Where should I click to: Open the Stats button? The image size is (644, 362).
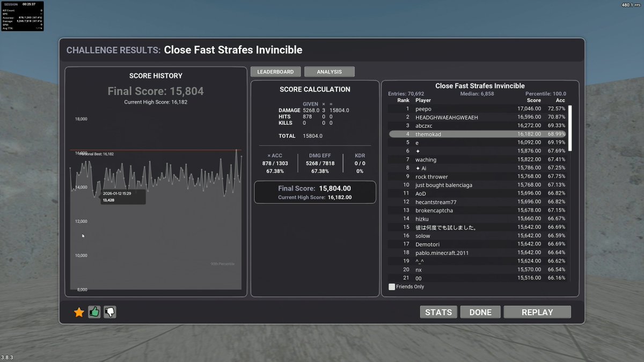[x=438, y=312]
